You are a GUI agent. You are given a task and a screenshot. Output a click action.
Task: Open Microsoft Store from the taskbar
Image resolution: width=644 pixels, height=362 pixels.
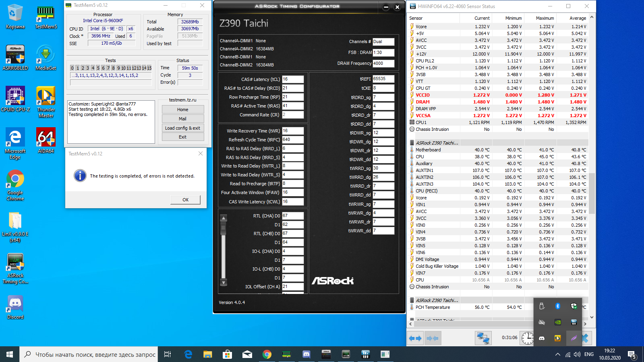pos(228,354)
